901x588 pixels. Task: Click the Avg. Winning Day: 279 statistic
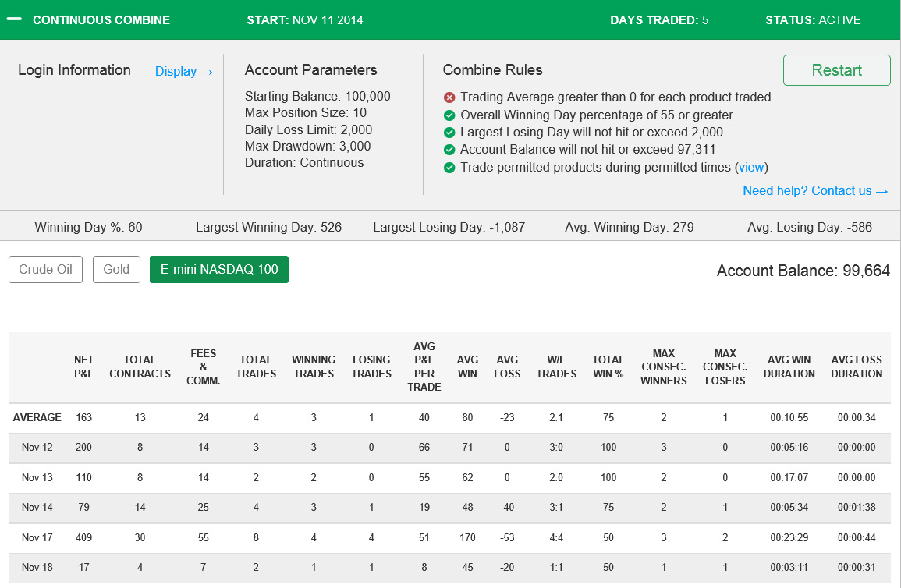[630, 228]
